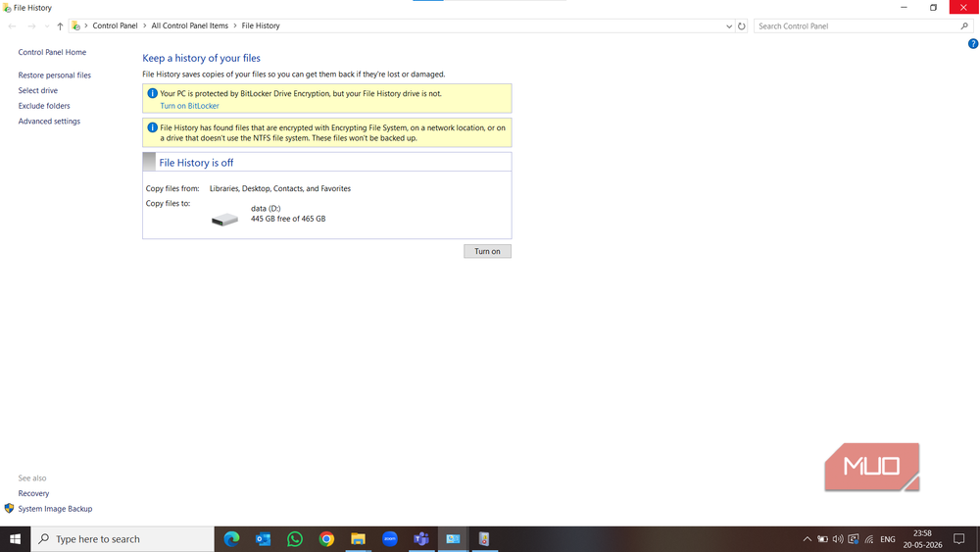Click the taskbar search box
Image resolution: width=980 pixels, height=552 pixels.
pos(122,539)
